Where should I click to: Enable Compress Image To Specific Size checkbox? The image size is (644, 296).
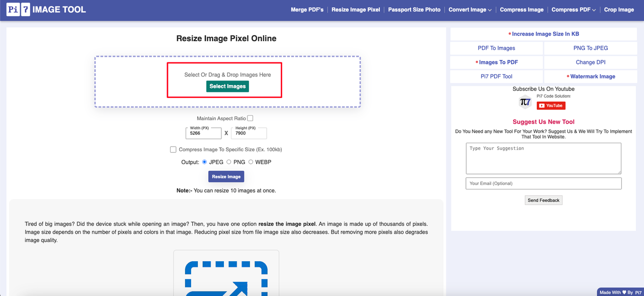coord(173,149)
